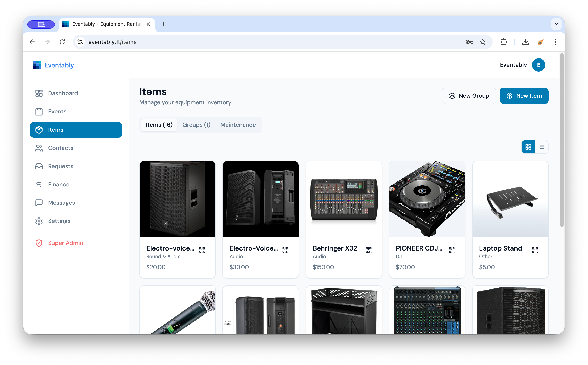This screenshot has height=365, width=588.
Task: Click the Behringer X32 item title
Action: 335,248
